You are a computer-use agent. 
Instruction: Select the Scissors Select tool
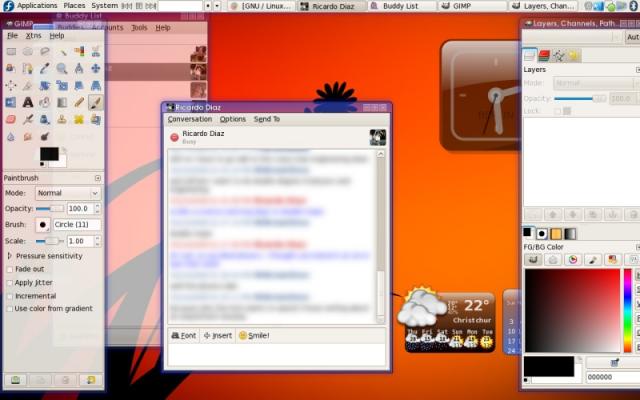[x=96, y=51]
